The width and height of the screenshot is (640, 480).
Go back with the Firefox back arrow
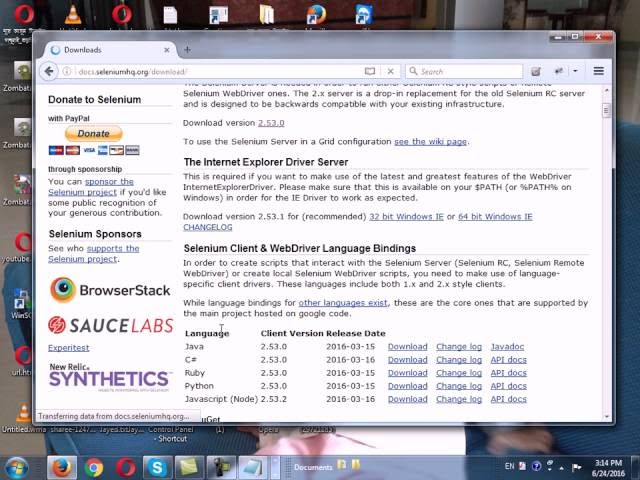click(x=49, y=71)
